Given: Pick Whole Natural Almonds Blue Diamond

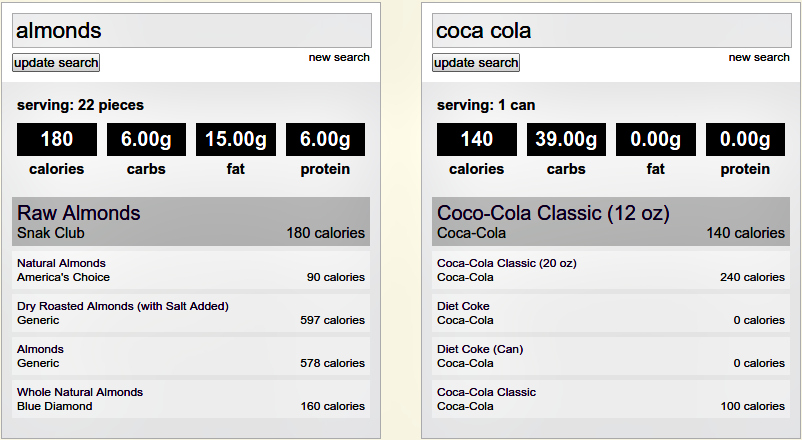Looking at the screenshot, I should (x=191, y=399).
